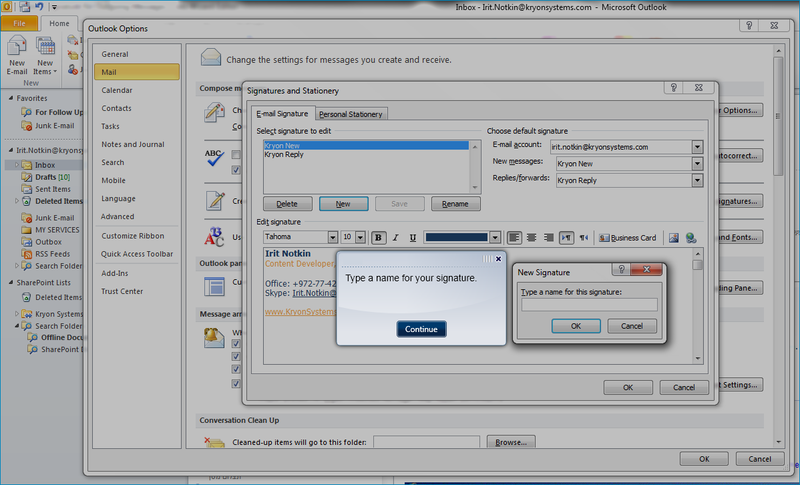Click the New signature button
Viewport: 800px width, 485px height.
(x=343, y=204)
